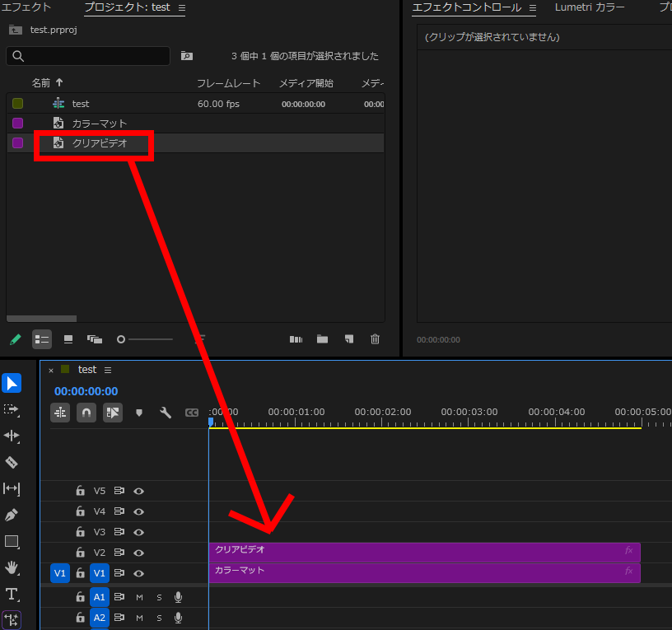Close the test sequence tab

[51, 371]
